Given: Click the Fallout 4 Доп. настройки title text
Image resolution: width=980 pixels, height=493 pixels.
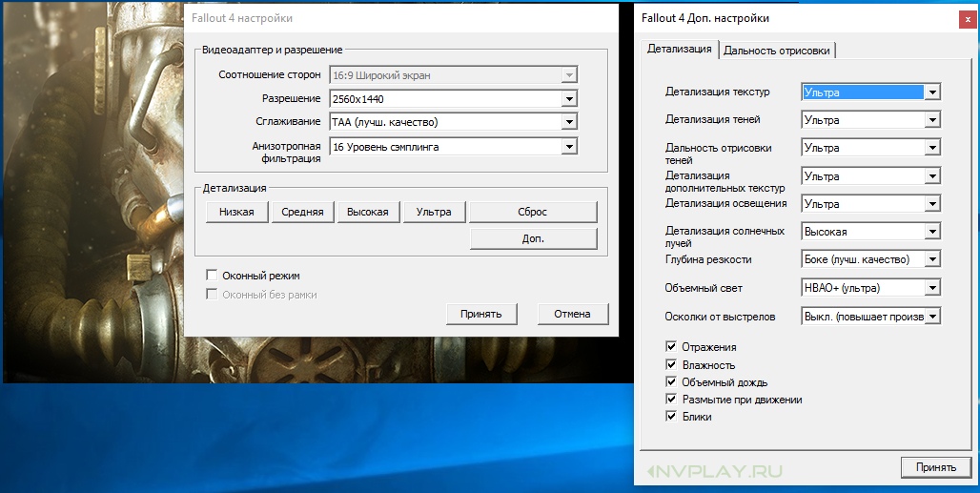Looking at the screenshot, I should point(705,18).
